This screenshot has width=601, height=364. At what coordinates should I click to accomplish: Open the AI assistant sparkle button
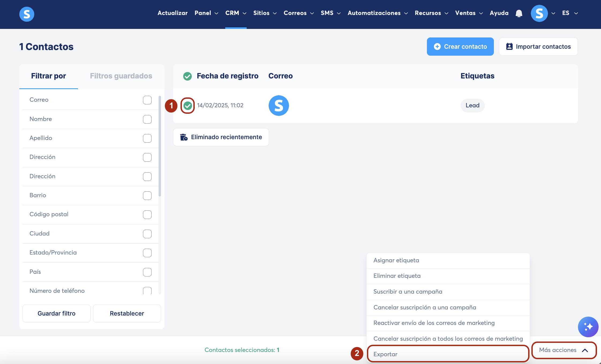coord(588,327)
